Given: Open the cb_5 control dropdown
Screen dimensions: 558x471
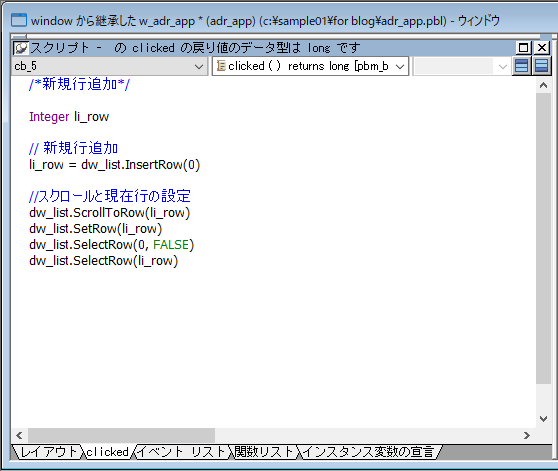Looking at the screenshot, I should click(199, 67).
